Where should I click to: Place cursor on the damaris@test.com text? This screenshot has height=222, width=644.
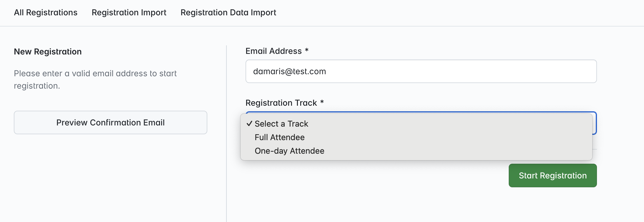(289, 71)
